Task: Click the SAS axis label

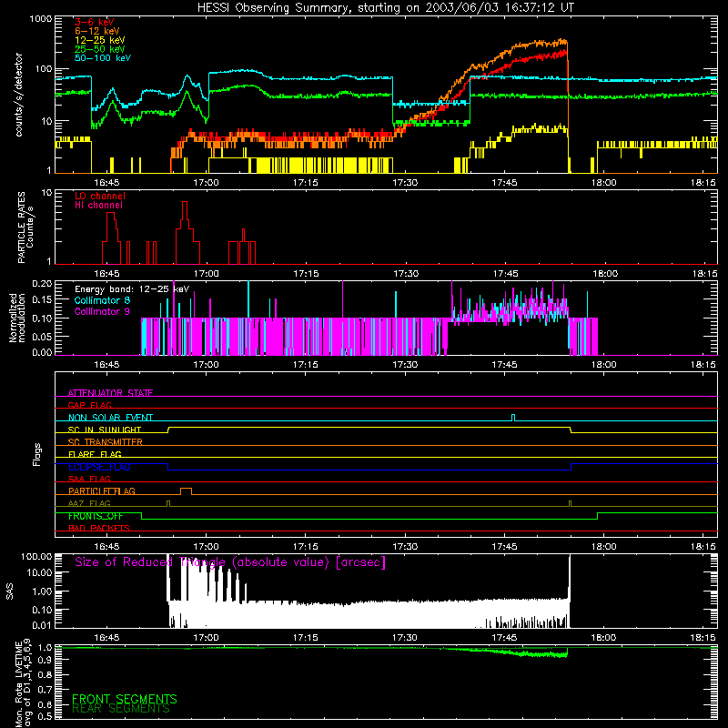Action: [10, 591]
